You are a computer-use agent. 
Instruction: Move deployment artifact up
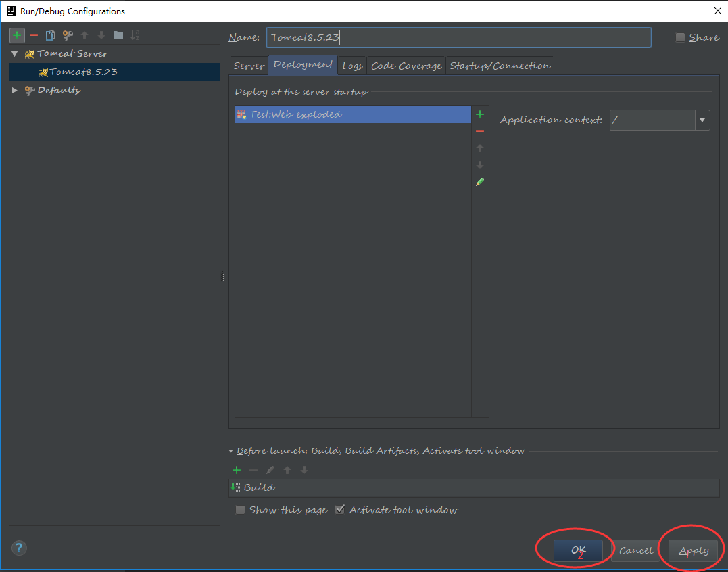(x=480, y=148)
